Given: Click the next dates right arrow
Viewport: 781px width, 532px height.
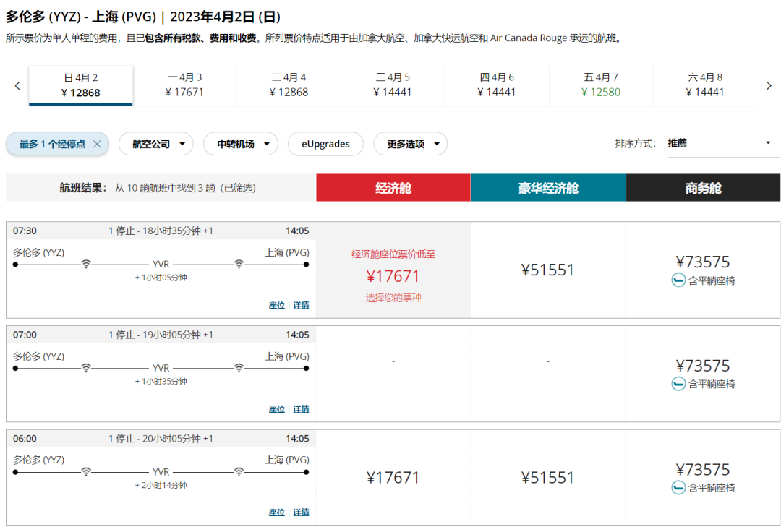Looking at the screenshot, I should coord(769,86).
